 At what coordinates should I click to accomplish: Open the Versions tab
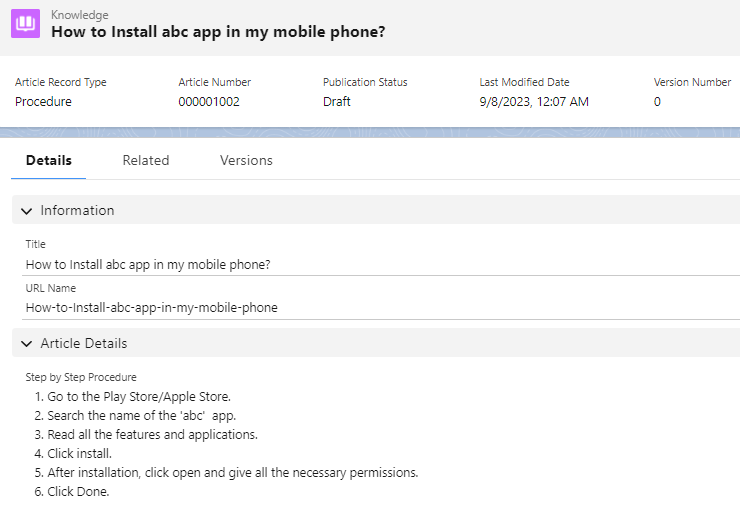click(246, 160)
